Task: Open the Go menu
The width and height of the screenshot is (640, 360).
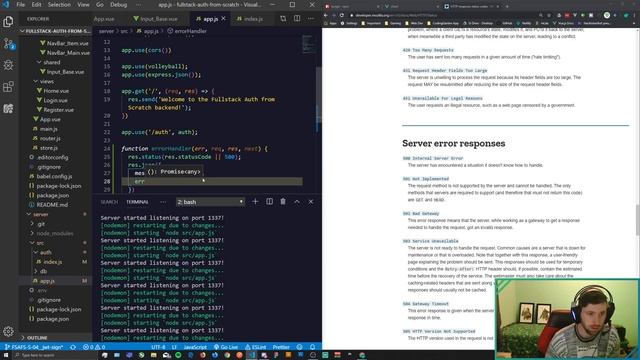Action: point(100,4)
